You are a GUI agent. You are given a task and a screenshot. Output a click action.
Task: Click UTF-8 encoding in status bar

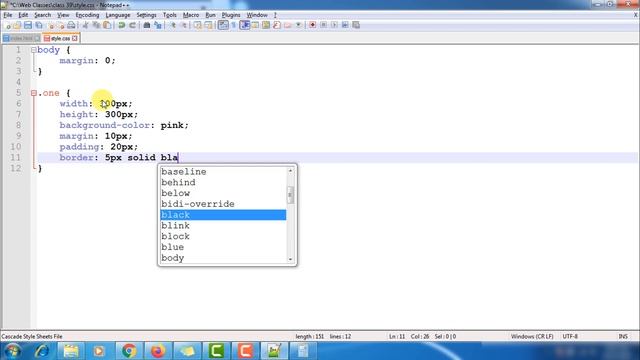pyautogui.click(x=570, y=337)
